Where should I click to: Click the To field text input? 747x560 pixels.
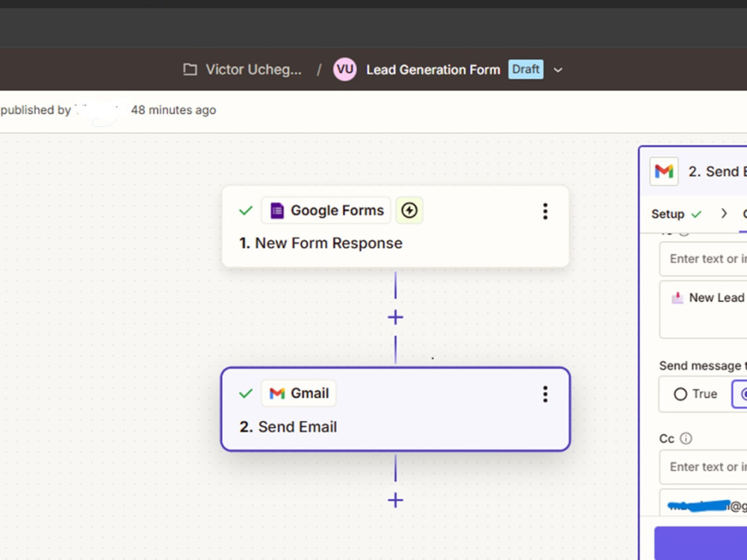pyautogui.click(x=703, y=258)
